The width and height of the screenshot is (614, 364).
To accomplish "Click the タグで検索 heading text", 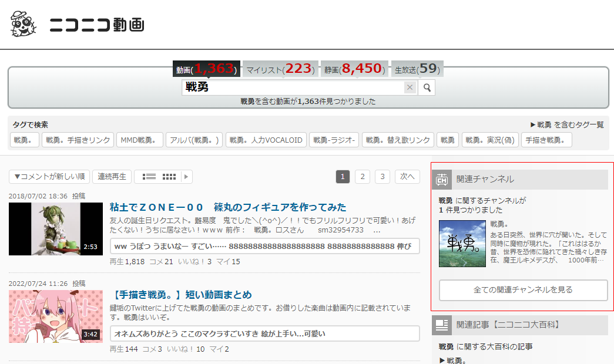I will pos(30,125).
